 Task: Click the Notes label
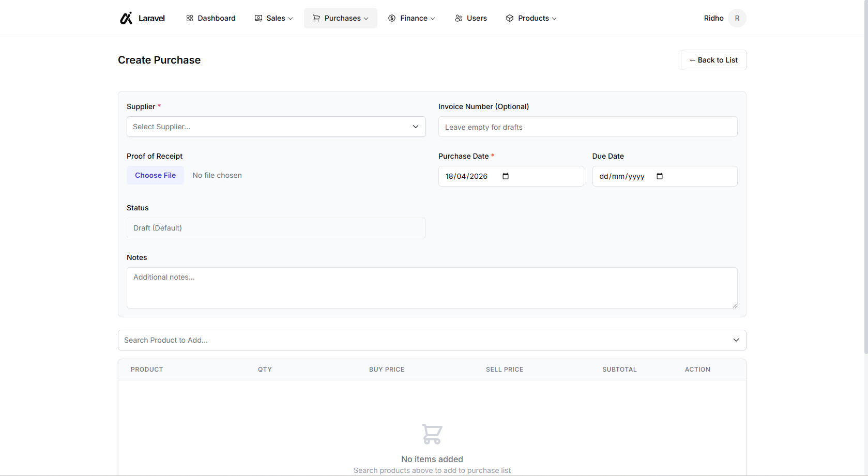[x=137, y=257]
